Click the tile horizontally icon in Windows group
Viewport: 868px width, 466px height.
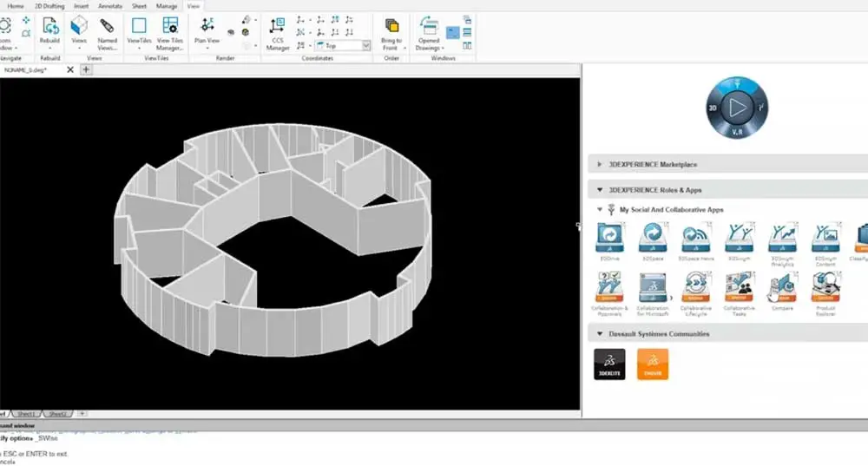tap(467, 33)
